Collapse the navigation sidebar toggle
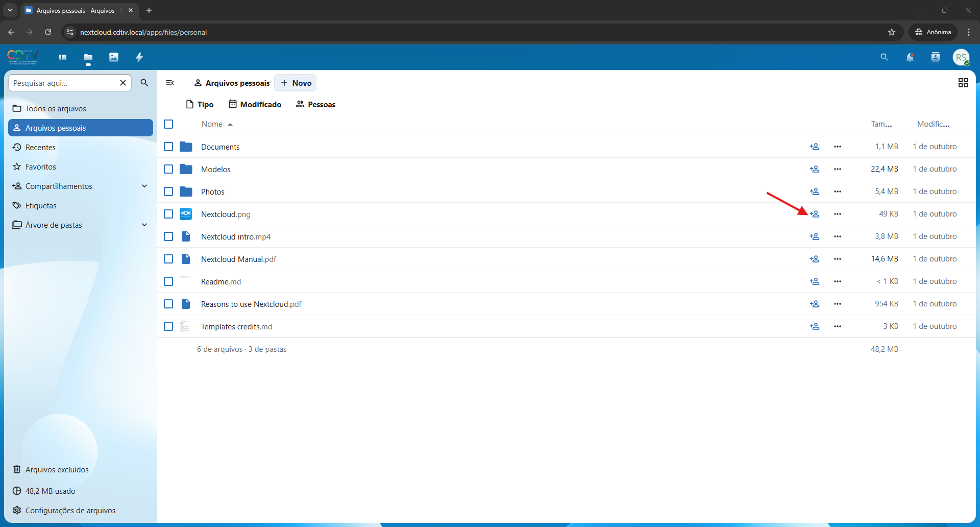The height and width of the screenshot is (527, 980). click(x=170, y=83)
